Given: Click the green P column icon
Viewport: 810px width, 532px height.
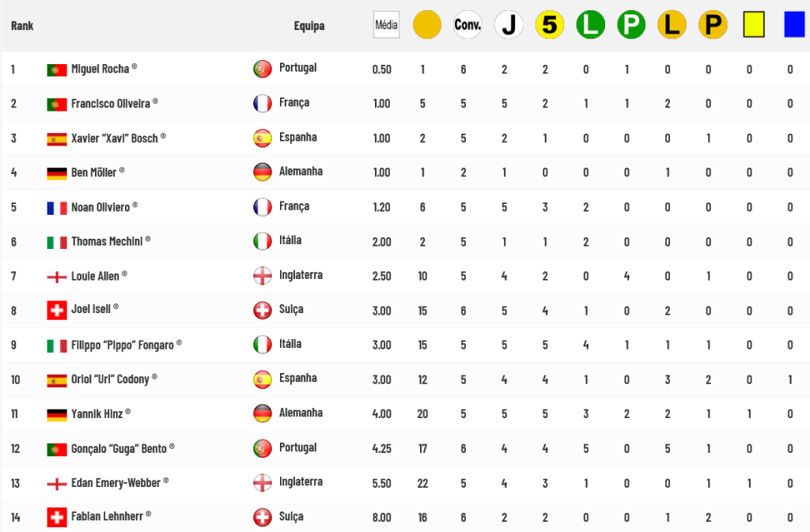Looking at the screenshot, I should 631,25.
